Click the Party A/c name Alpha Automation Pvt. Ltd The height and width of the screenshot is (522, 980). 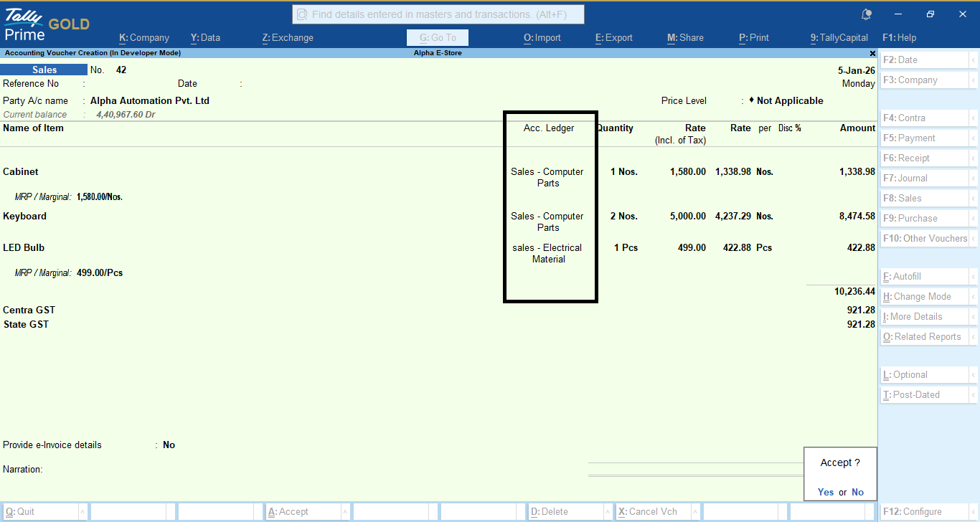pos(150,101)
